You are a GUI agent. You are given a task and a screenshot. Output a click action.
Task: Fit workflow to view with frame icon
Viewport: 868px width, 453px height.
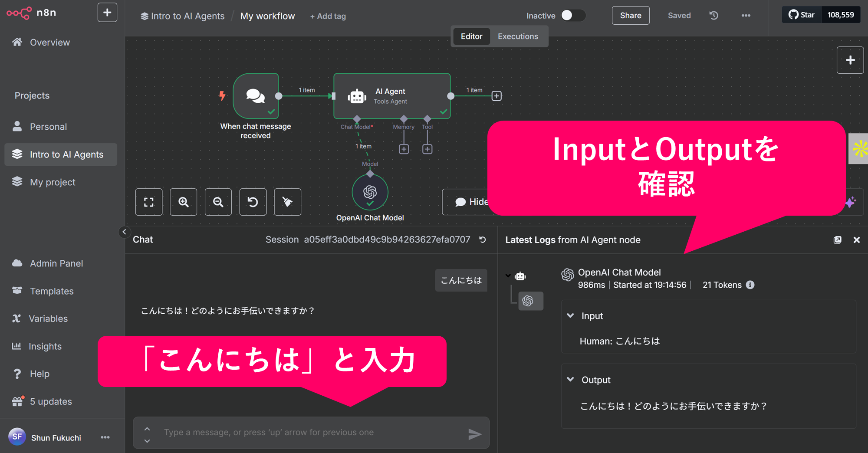(x=149, y=202)
